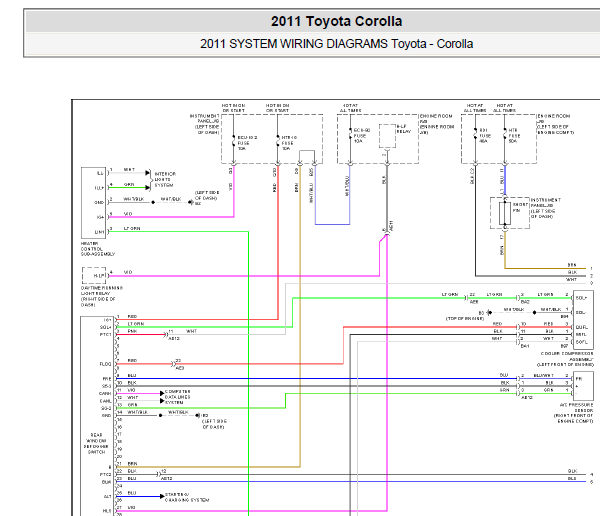600x516 pixels.
Task: Select the "AE11" connector label
Action: point(391,226)
